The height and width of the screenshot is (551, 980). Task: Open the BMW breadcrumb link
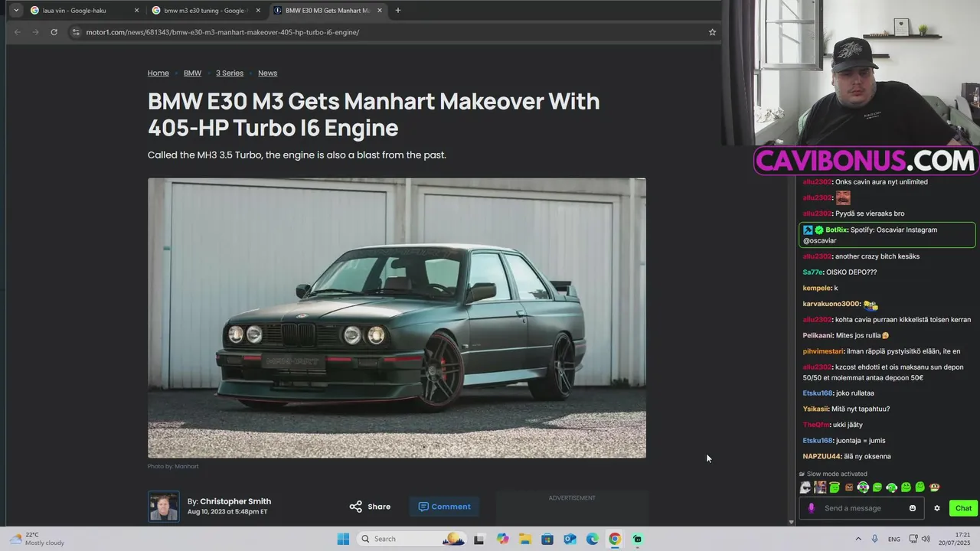click(x=192, y=73)
